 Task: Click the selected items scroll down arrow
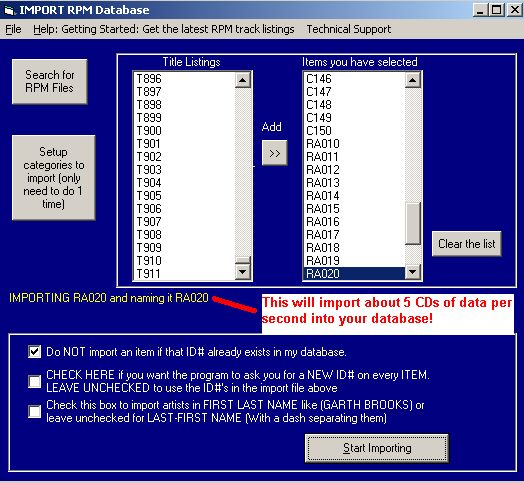click(413, 272)
